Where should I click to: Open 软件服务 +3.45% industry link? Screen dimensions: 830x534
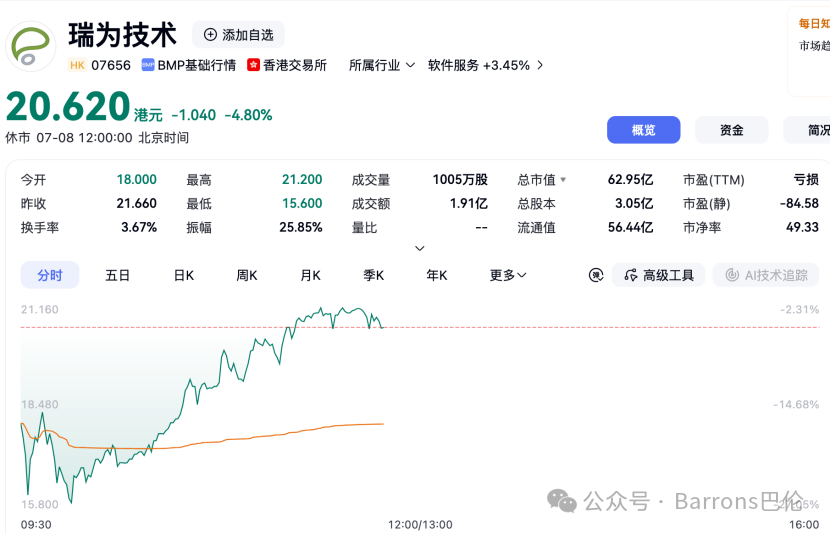tap(479, 65)
